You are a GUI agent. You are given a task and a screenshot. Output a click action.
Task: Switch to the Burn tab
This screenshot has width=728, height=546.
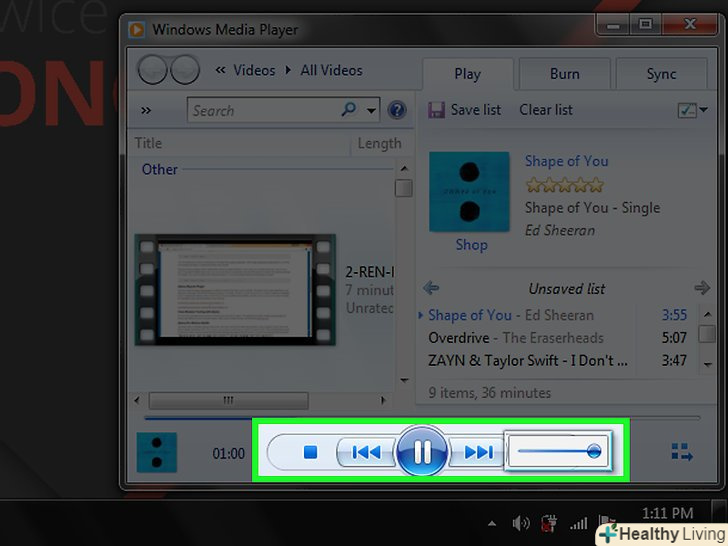pos(564,74)
